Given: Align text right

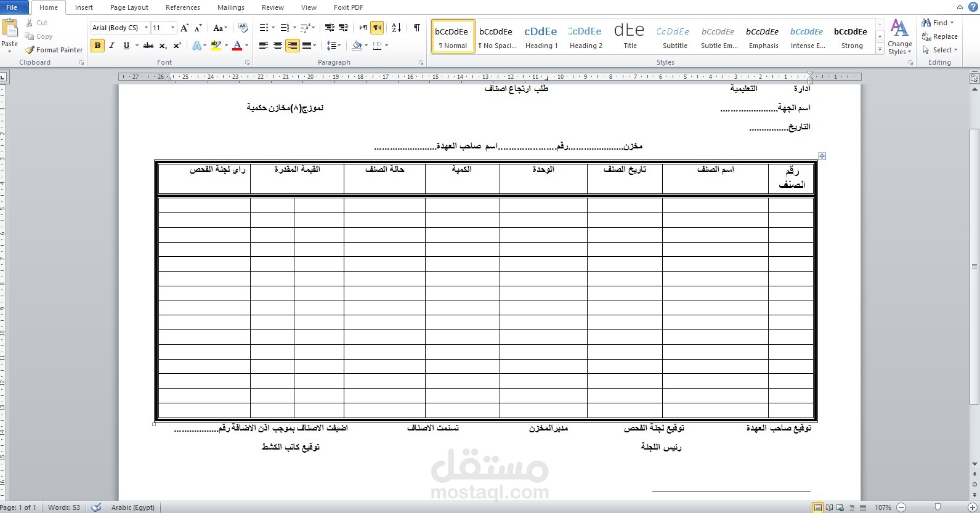Looking at the screenshot, I should pyautogui.click(x=293, y=46).
